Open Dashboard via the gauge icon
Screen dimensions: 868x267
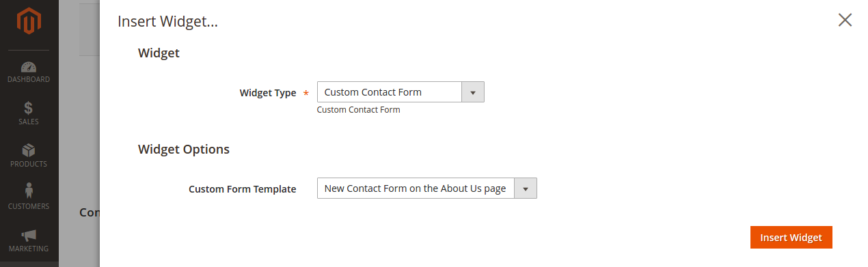[x=29, y=67]
